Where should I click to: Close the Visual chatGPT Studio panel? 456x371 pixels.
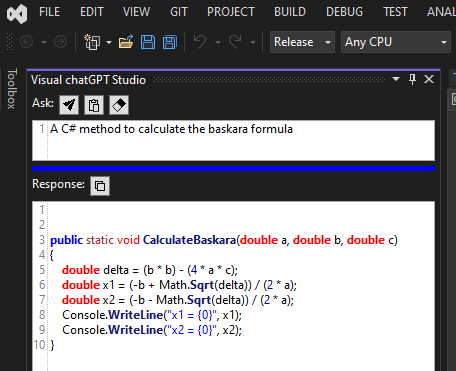[429, 79]
